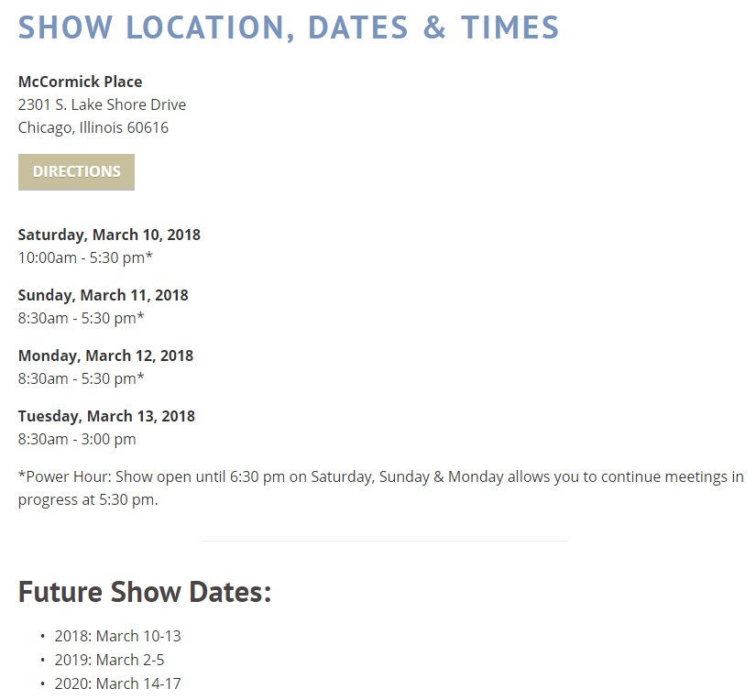The width and height of the screenshot is (756, 700).
Task: Click the Monday, March 12, 2018 date
Action: pyautogui.click(x=105, y=355)
